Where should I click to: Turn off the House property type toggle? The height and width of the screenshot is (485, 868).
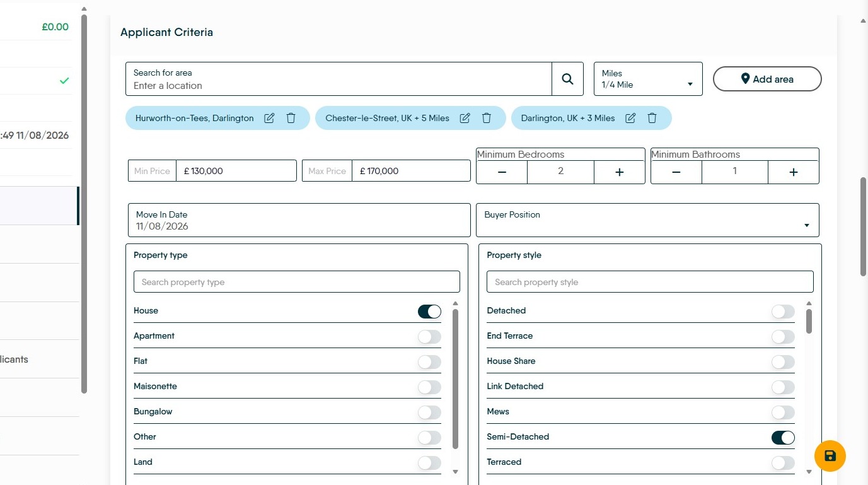(429, 312)
